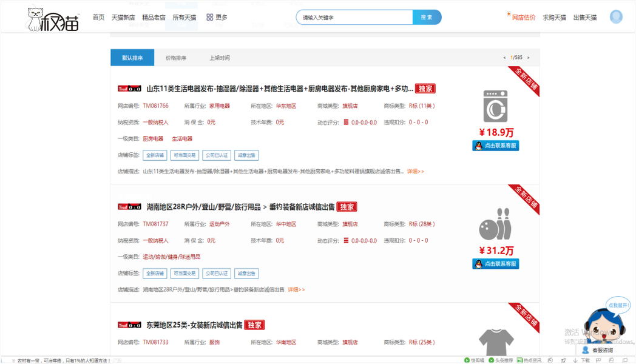Click the 服饰 industry link
The height and width of the screenshot is (364, 636).
[x=214, y=343]
